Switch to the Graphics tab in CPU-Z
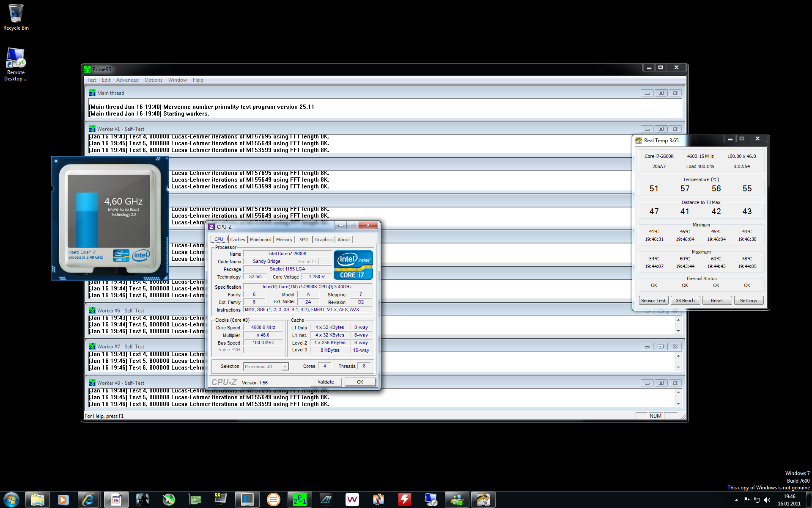The height and width of the screenshot is (508, 812). pos(324,240)
